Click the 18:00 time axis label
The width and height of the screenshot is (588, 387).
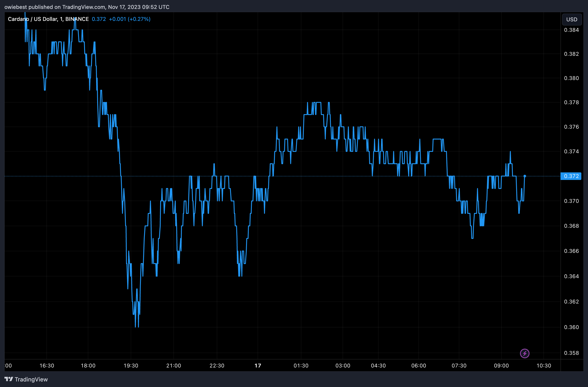point(88,365)
